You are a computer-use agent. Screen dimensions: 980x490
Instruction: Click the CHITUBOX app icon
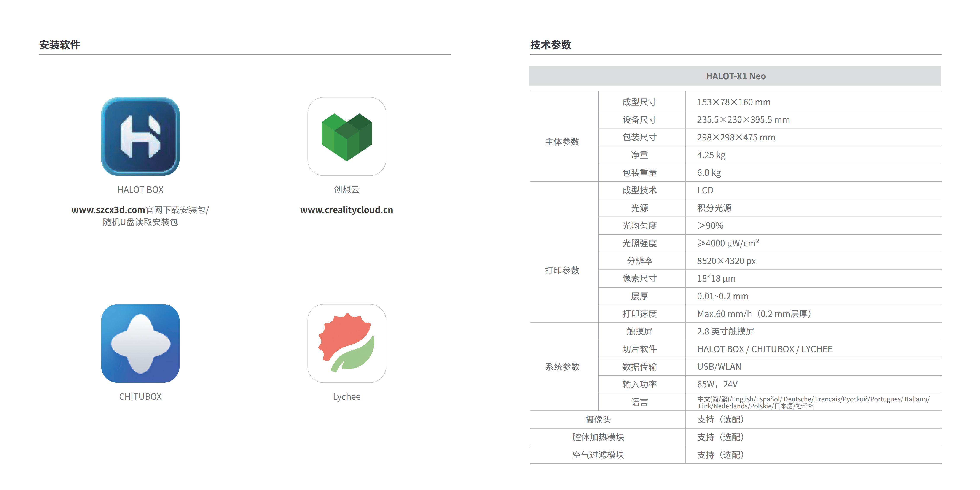click(140, 343)
